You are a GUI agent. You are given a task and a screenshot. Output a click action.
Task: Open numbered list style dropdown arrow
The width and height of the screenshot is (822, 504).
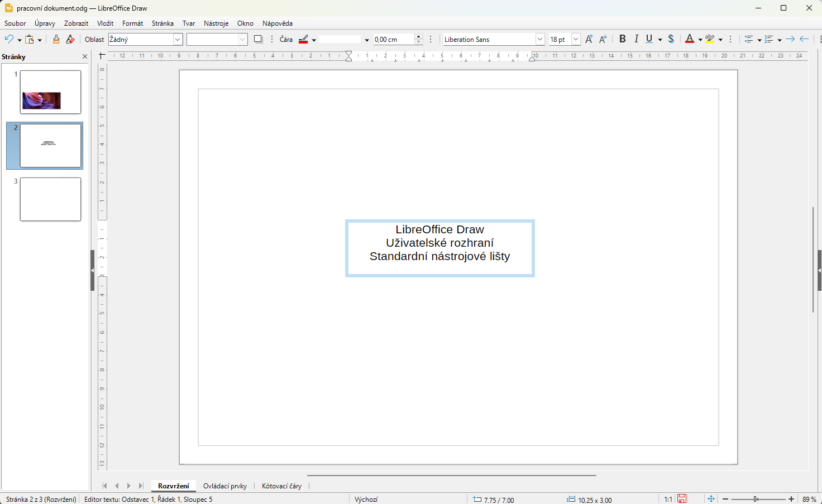click(x=780, y=40)
